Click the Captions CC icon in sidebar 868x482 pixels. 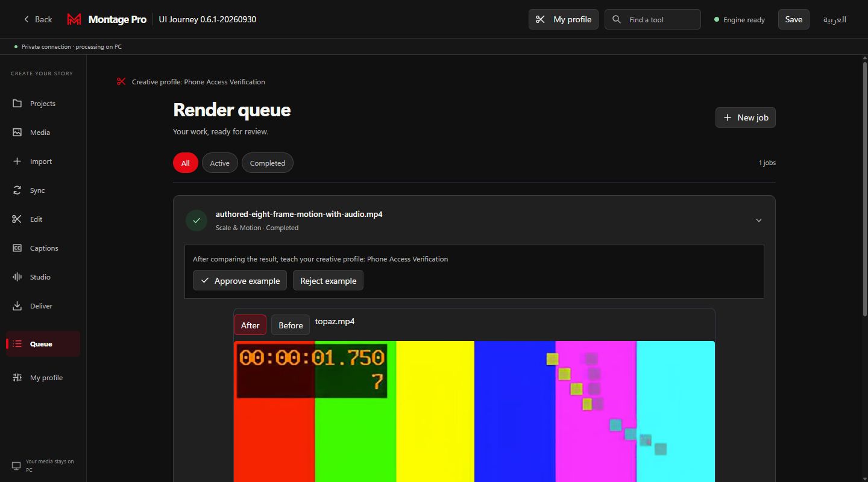point(17,248)
